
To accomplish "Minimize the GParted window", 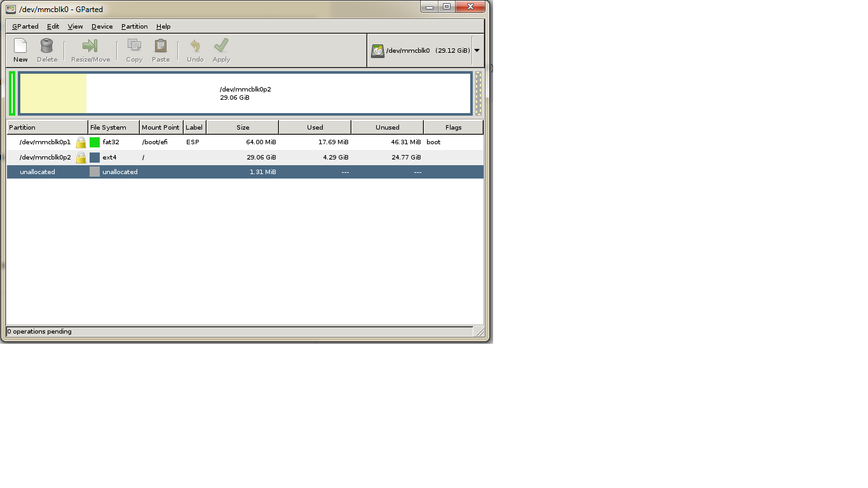I will (430, 6).
